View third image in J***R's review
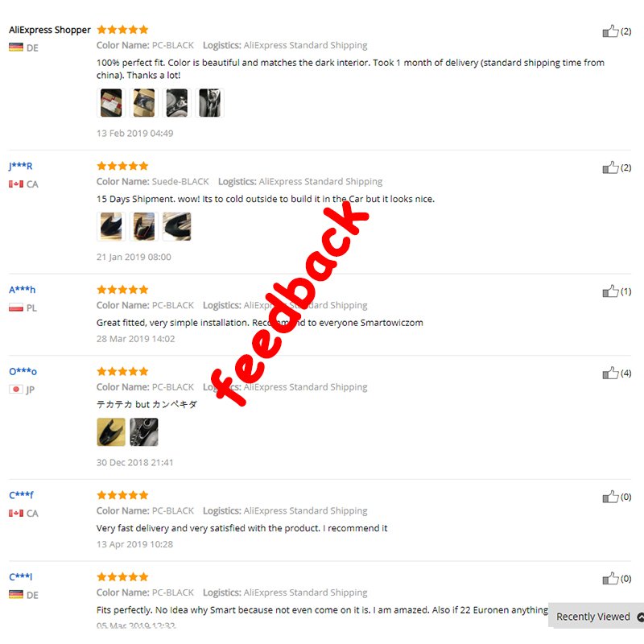This screenshot has width=644, height=644. pyautogui.click(x=176, y=226)
